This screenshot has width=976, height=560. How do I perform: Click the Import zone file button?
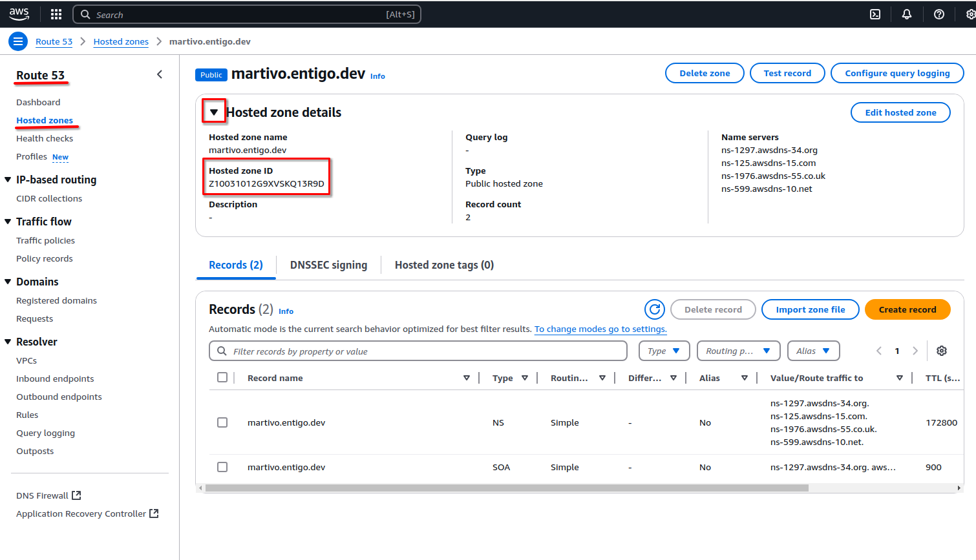point(811,309)
